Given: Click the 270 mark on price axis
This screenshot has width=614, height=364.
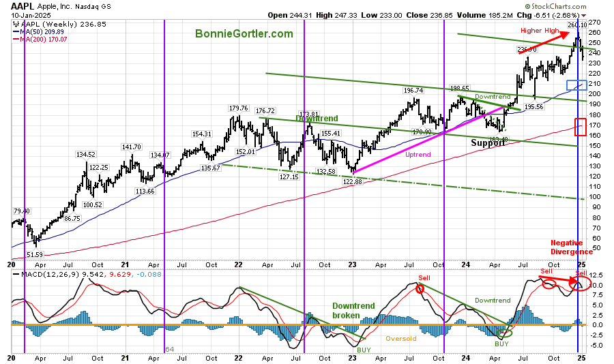Looking at the screenshot, I should [595, 22].
